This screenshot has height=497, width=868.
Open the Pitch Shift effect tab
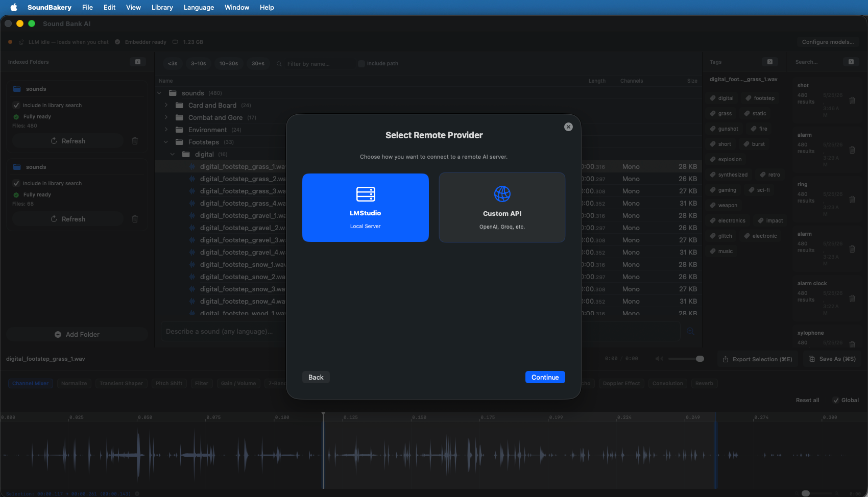pyautogui.click(x=168, y=383)
